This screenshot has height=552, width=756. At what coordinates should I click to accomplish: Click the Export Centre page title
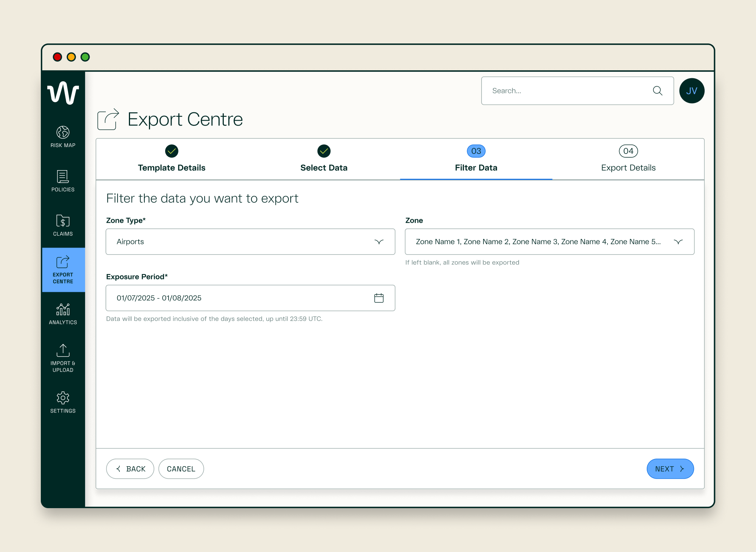point(185,119)
